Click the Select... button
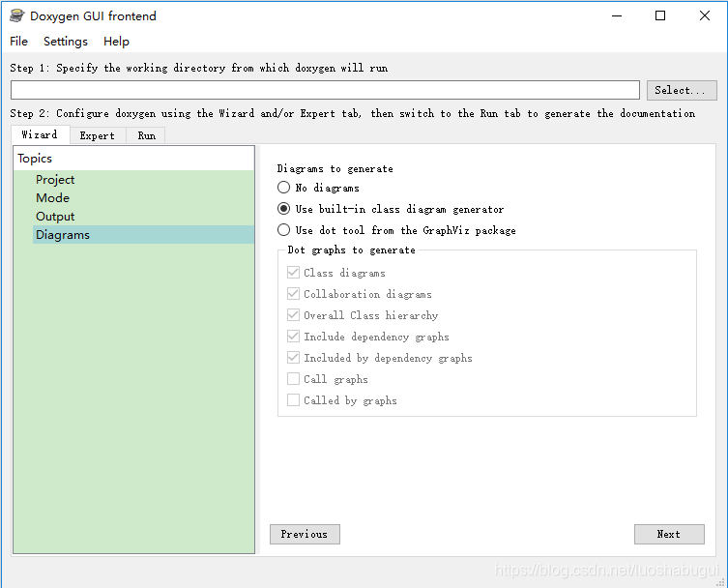The image size is (728, 588). click(682, 90)
